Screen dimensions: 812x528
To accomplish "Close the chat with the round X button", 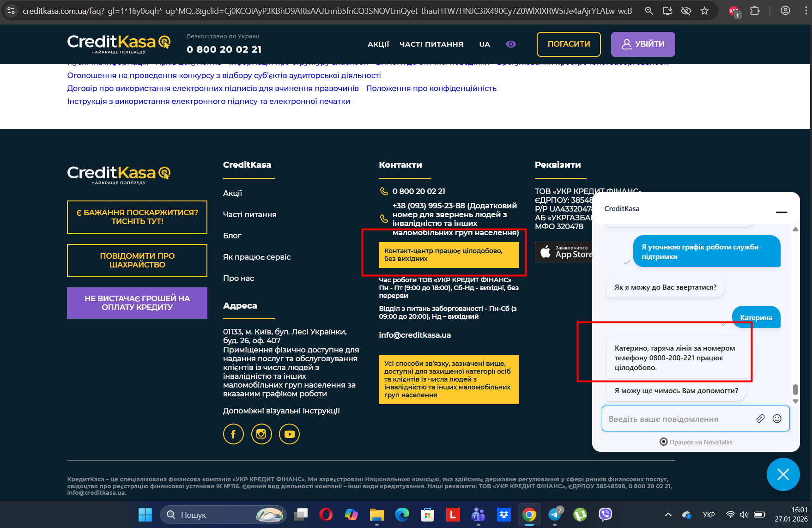I will [783, 474].
